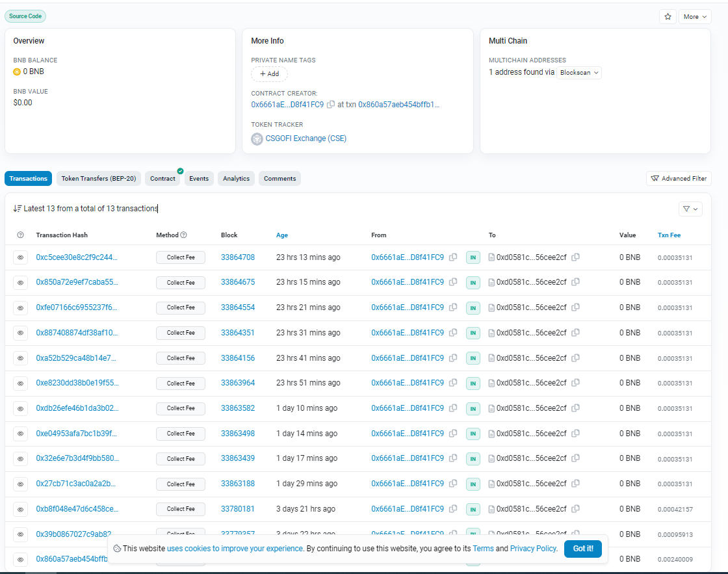The height and width of the screenshot is (574, 728).
Task: Click the CSGOFI token tracker icon
Action: pos(257,138)
